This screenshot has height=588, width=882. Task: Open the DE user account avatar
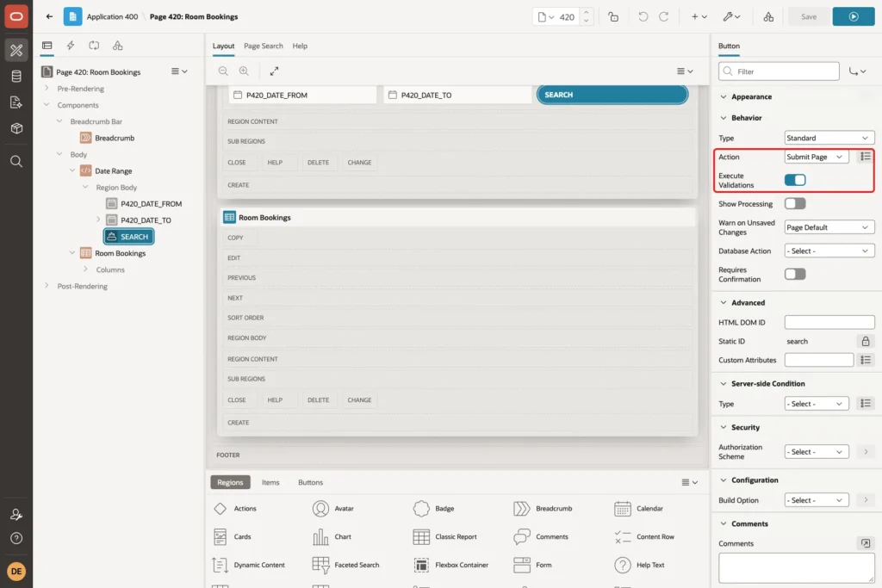tap(16, 571)
